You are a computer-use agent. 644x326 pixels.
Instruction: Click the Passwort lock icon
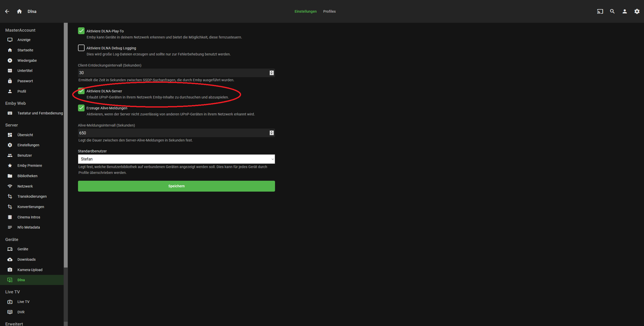point(10,81)
